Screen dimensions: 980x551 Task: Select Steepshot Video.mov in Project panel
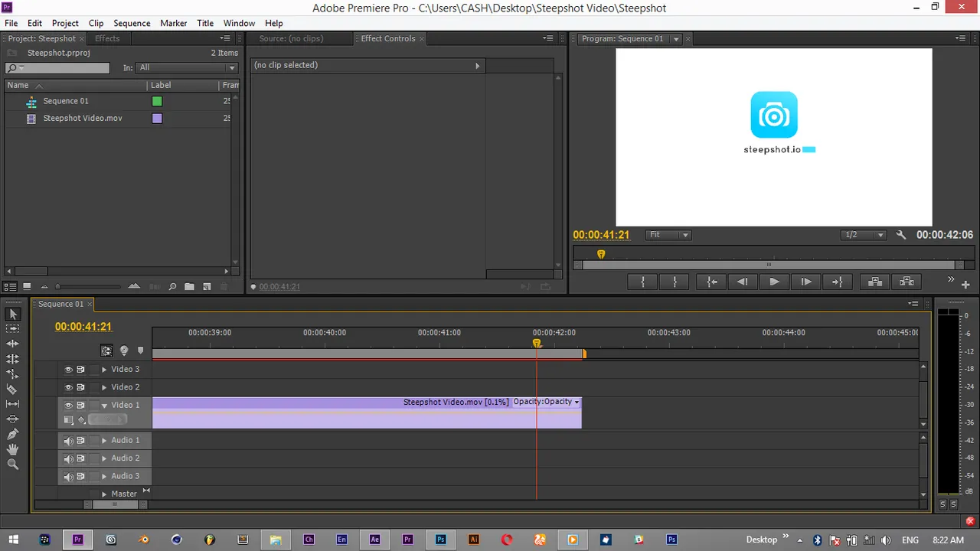click(x=83, y=119)
